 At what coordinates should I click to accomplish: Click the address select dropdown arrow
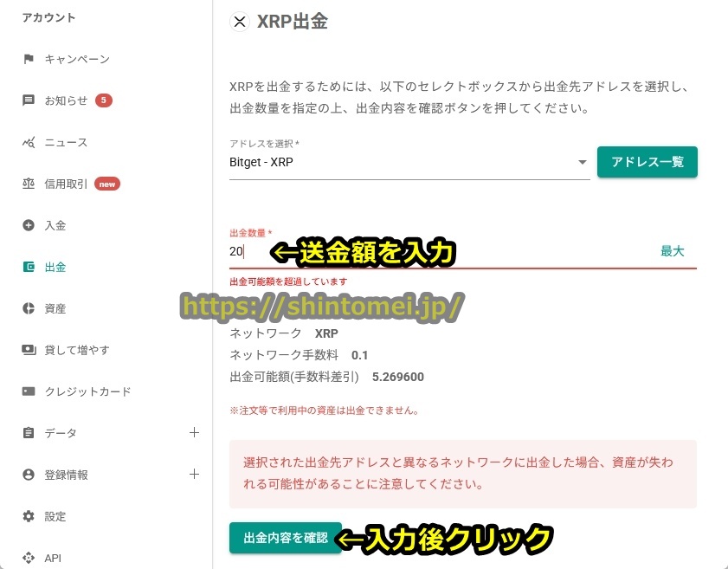click(583, 162)
